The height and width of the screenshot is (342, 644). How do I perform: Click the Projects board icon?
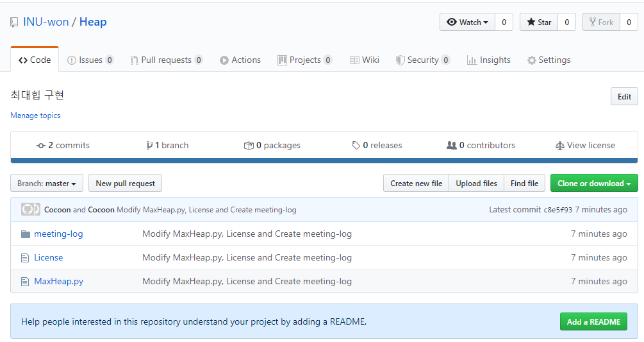pyautogui.click(x=282, y=60)
